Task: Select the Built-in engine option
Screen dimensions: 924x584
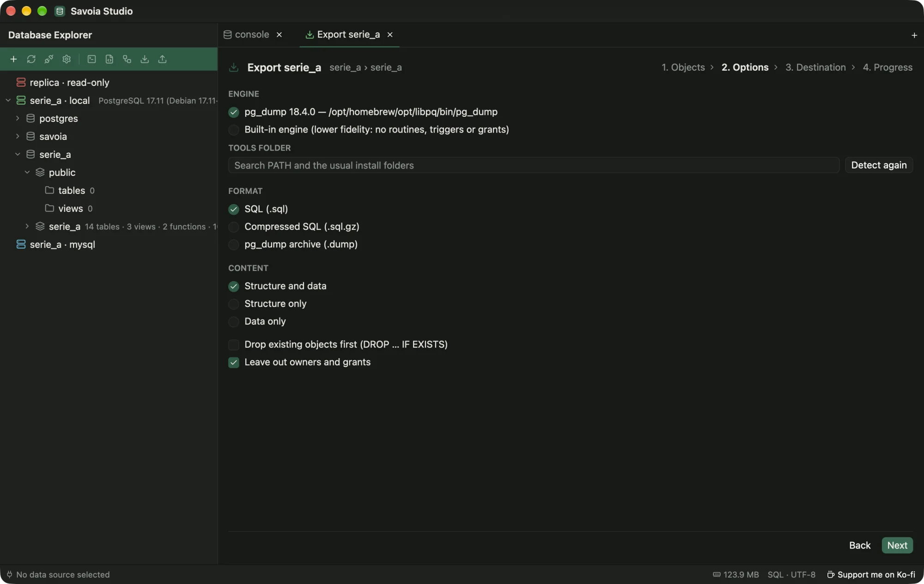Action: 234,130
